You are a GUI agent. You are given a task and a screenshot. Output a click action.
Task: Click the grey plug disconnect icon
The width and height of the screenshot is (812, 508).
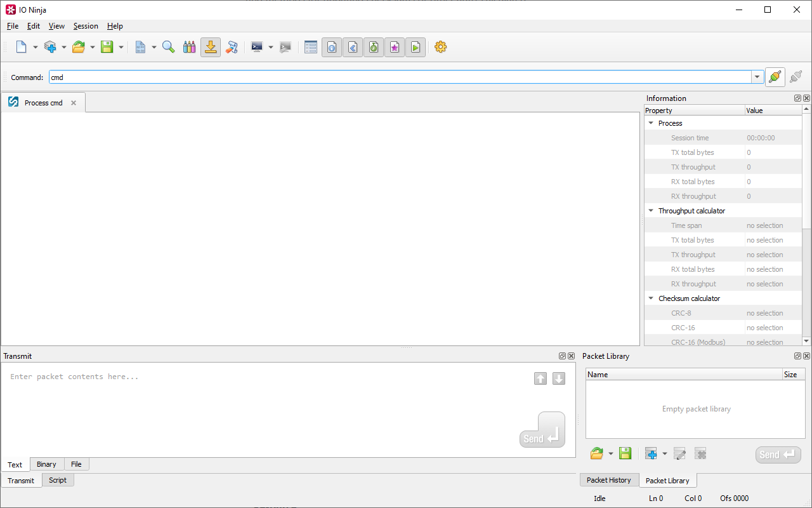point(796,77)
